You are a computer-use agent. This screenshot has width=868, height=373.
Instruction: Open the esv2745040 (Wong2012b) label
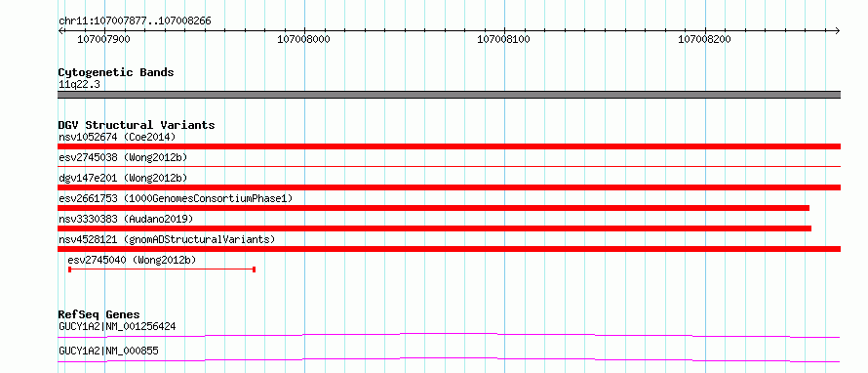pos(132,260)
